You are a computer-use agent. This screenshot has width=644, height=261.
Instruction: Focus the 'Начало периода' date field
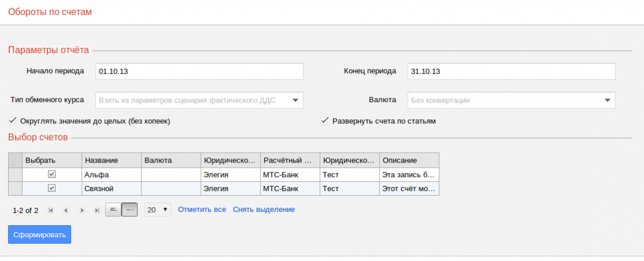pos(199,71)
